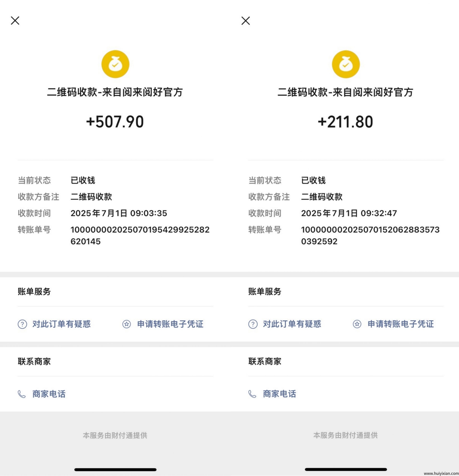459x476 pixels.
Task: Tap 商家电话 in the +507.90 receipt
Action: click(49, 394)
